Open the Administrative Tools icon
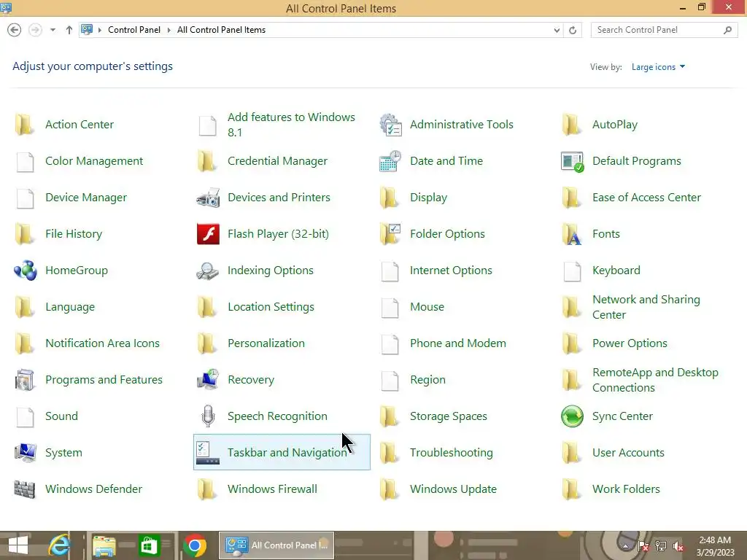This screenshot has width=747, height=560. click(x=391, y=125)
